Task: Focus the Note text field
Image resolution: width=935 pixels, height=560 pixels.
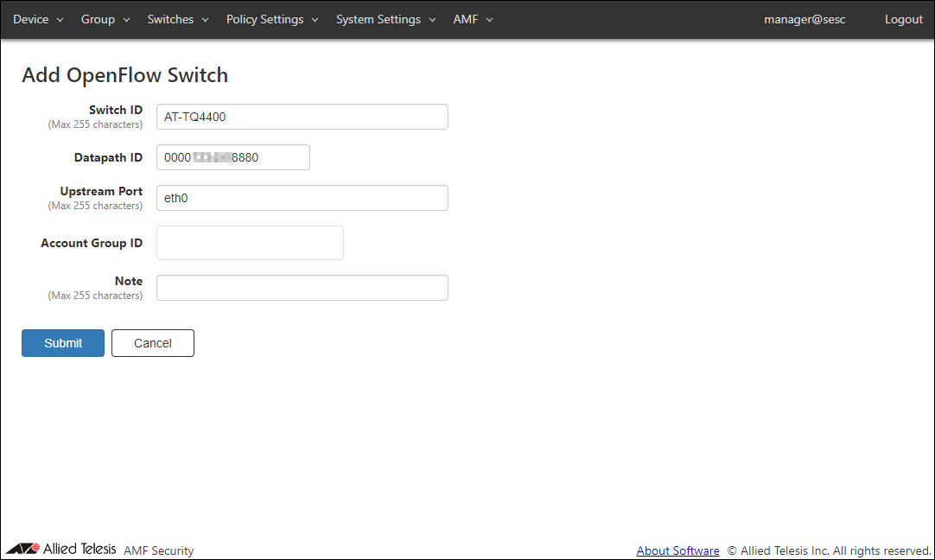Action: click(302, 288)
